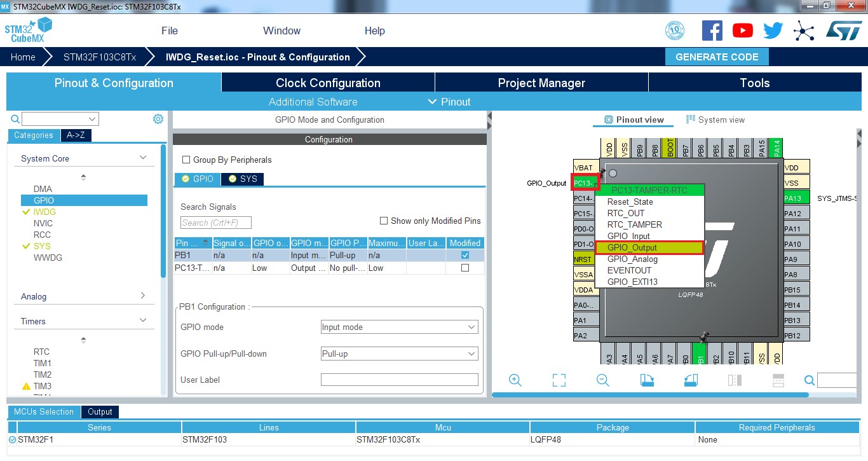Collapse the System Core category
The height and width of the screenshot is (461, 868).
tap(143, 158)
